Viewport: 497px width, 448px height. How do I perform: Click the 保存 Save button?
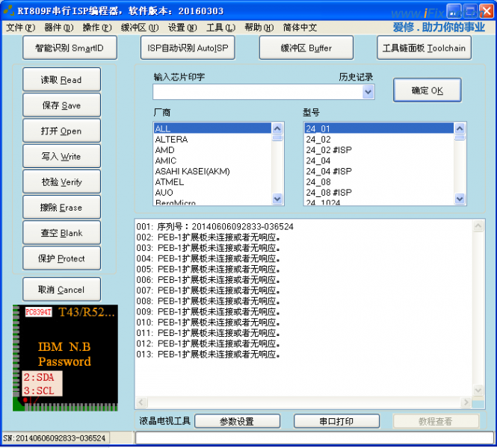[x=62, y=105]
